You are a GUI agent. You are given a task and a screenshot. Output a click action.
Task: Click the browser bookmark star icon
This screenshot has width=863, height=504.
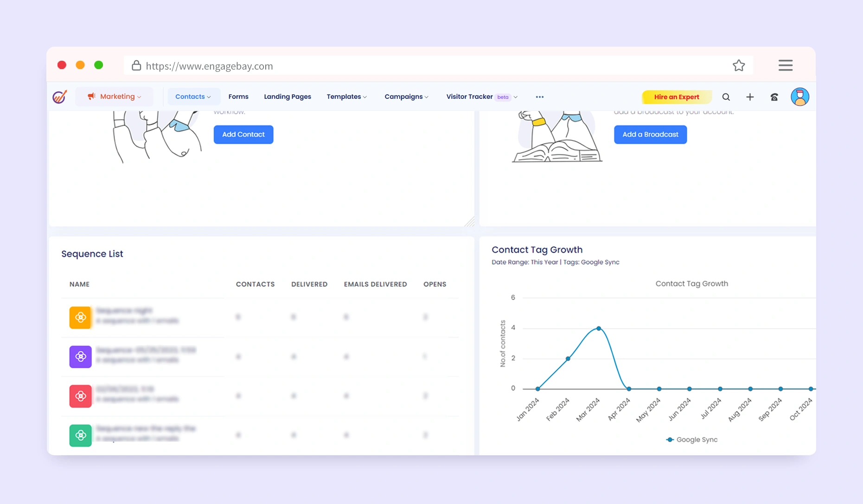pyautogui.click(x=739, y=66)
